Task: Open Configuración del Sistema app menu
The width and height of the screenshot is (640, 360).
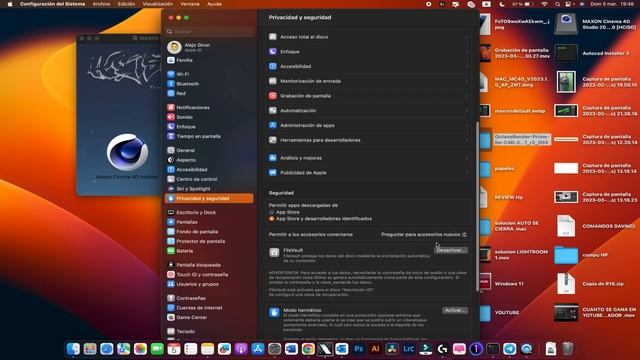Action: coord(53,4)
